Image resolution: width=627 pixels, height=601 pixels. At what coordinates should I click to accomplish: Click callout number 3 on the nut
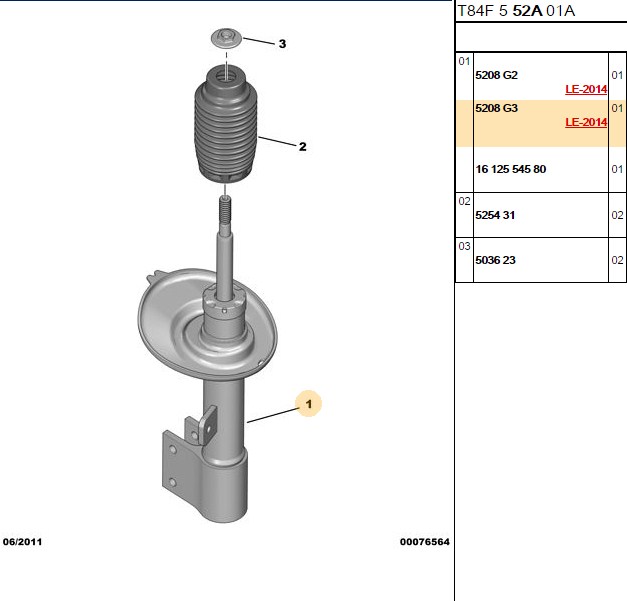coord(282,44)
